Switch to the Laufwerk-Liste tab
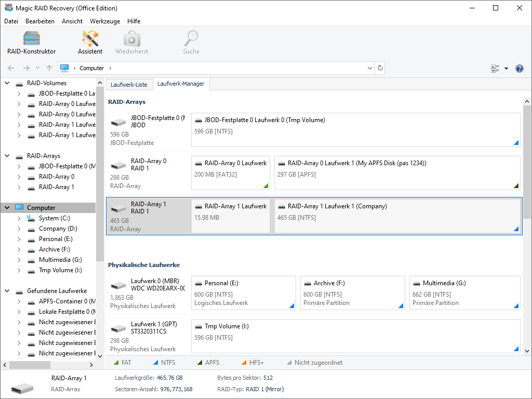 (129, 85)
